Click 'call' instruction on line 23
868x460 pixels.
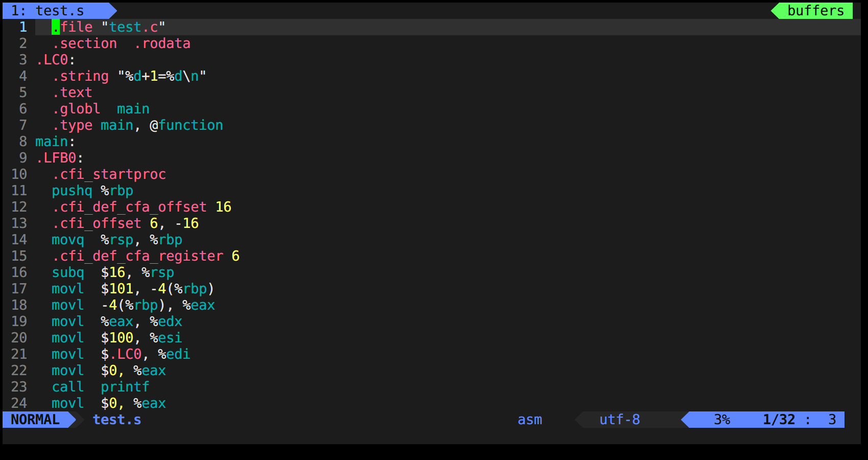click(68, 387)
